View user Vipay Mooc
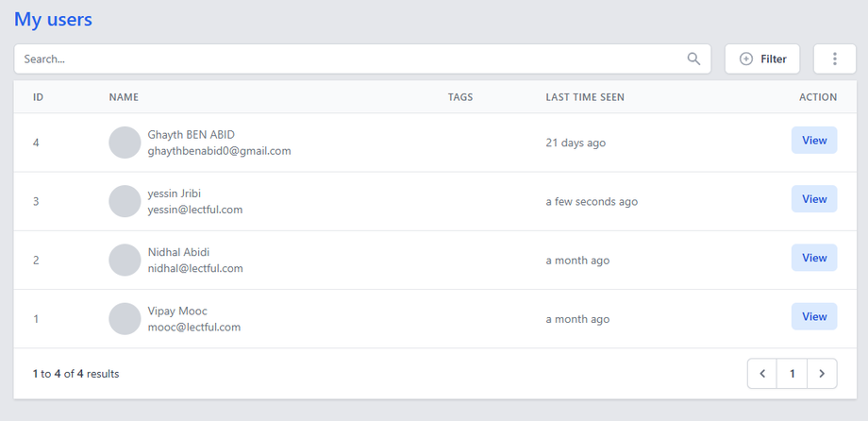 [813, 316]
